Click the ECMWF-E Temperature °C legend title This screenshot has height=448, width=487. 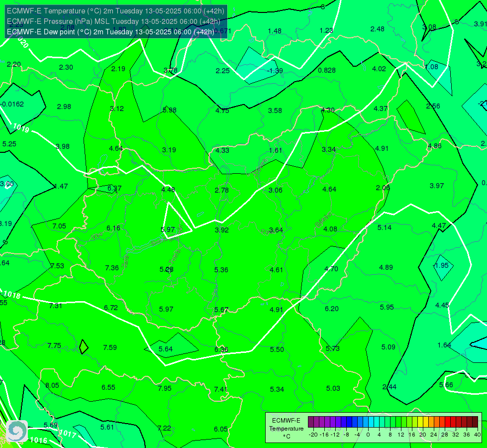pos(287,429)
